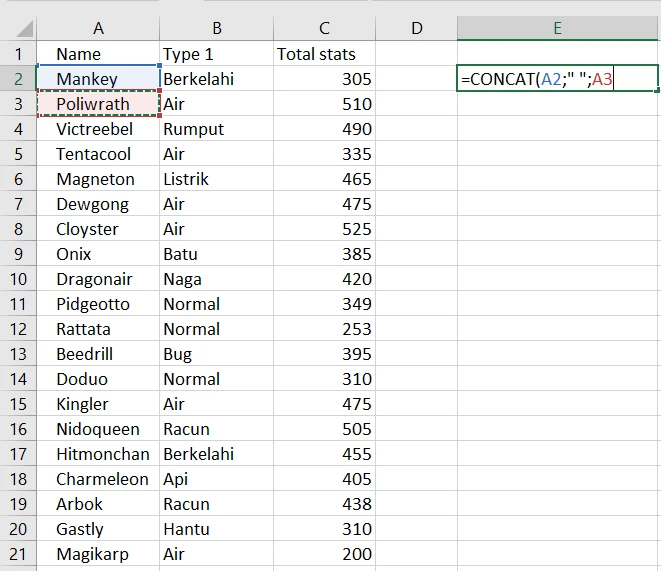
Task: Select the cell with value 525
Action: click(324, 229)
